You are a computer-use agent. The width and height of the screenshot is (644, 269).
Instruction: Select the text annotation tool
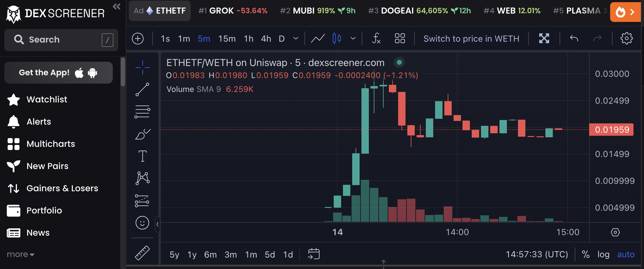[143, 156]
